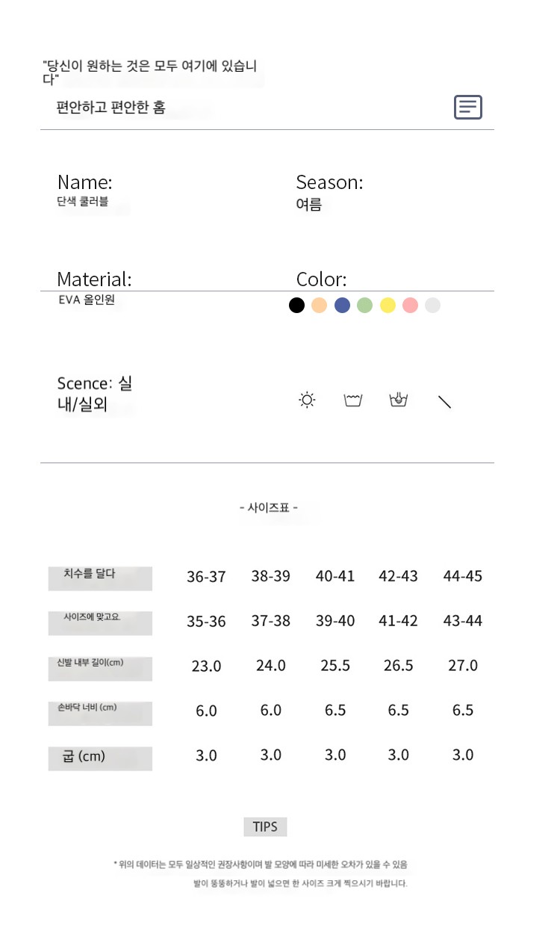Select the green color swatch
Viewport: 560px width, 928px height.
pos(364,305)
